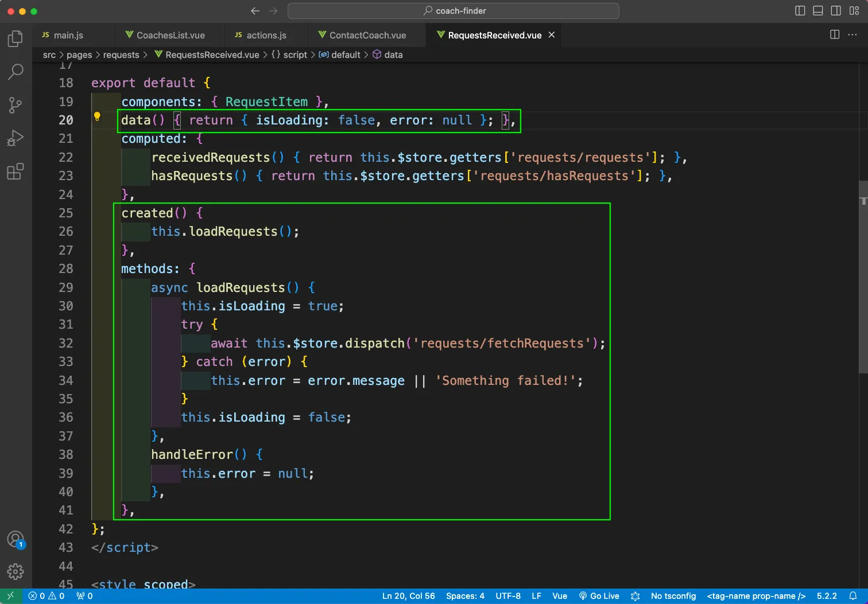
Task: Open the editor More Actions menu
Action: tap(852, 35)
